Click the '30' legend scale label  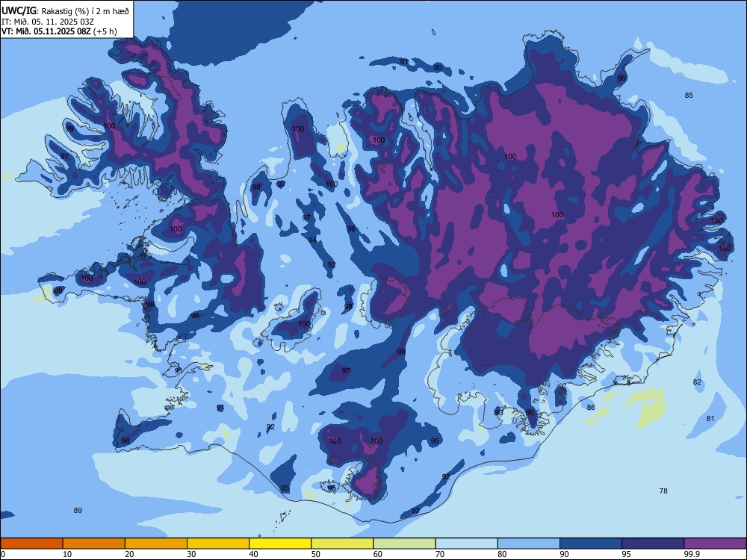[x=191, y=554]
